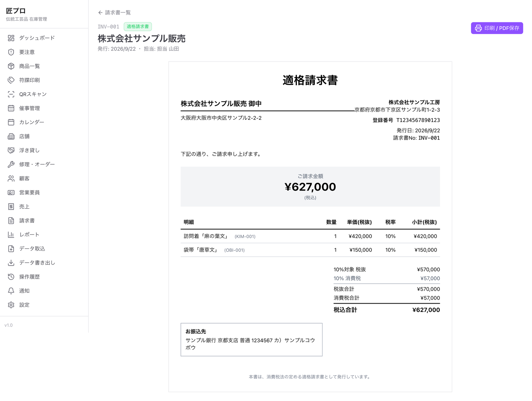The height and width of the screenshot is (401, 532).
Task: Open 通知 menu label
Action: pos(24,291)
